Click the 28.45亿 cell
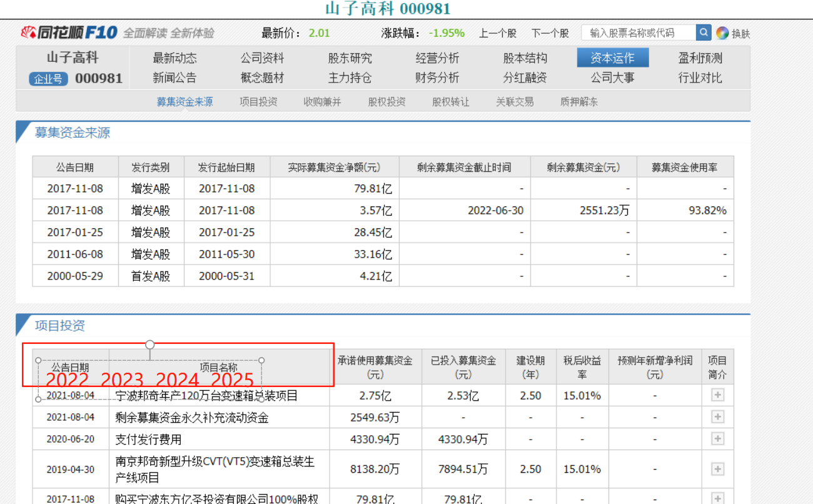This screenshot has height=504, width=813. tap(373, 232)
